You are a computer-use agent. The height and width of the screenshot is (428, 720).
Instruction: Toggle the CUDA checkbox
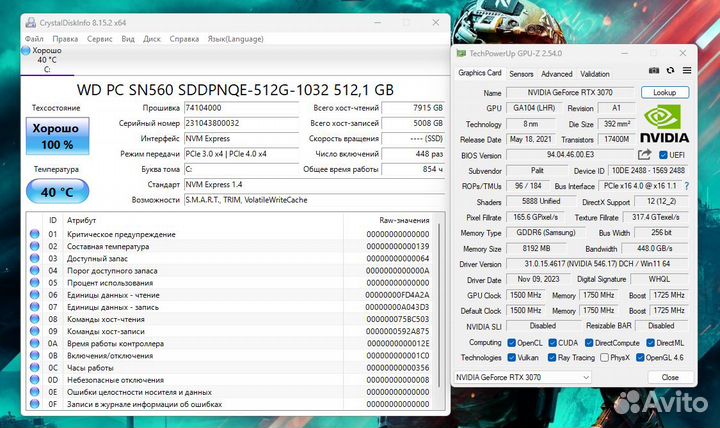pos(552,343)
